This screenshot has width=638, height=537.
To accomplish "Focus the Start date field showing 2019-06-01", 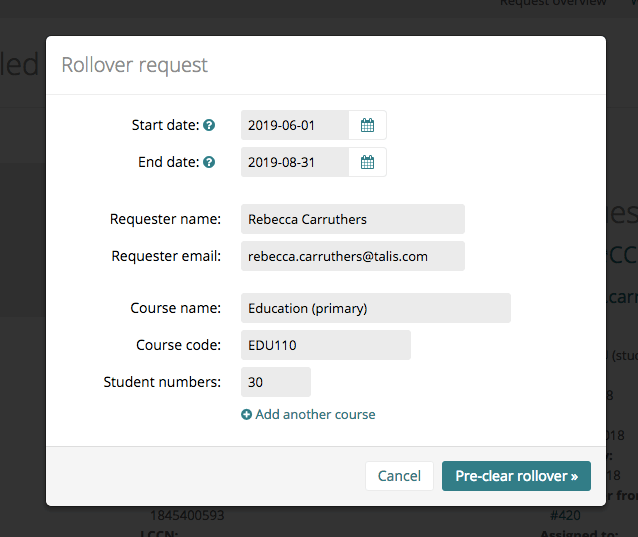I will tap(295, 125).
